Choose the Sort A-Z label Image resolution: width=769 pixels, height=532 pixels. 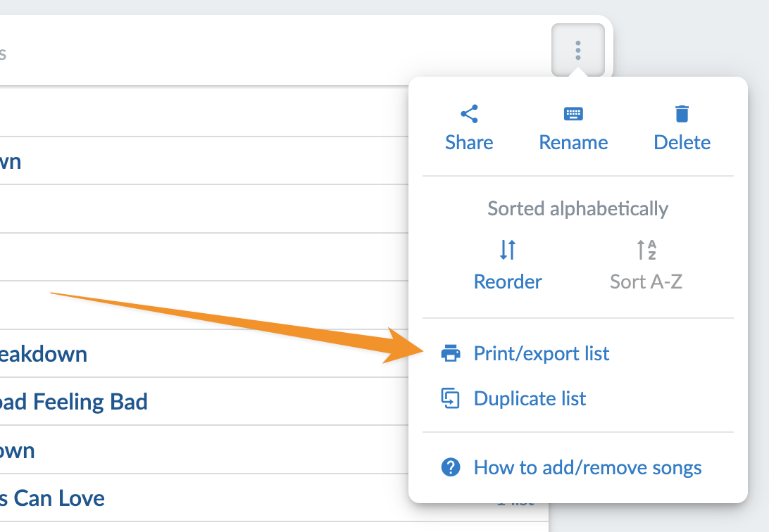pos(646,282)
